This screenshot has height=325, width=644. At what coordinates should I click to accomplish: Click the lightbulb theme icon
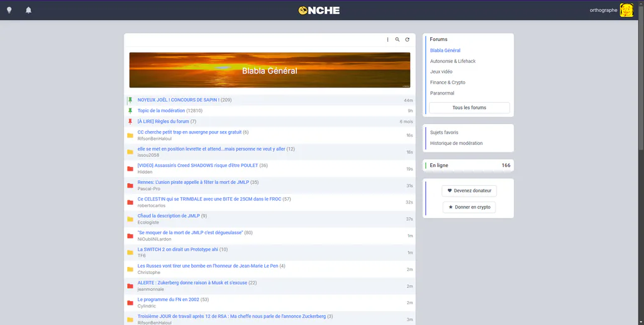point(9,10)
